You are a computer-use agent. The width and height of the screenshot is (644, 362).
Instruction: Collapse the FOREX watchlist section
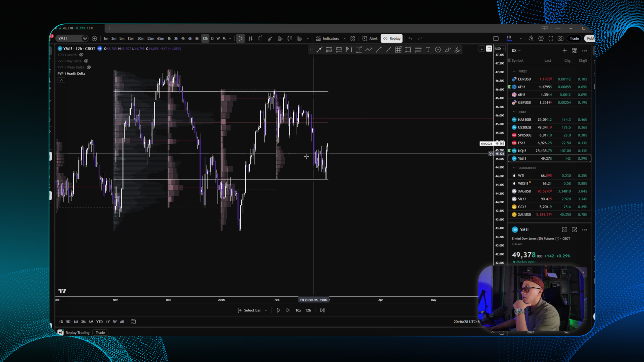pyautogui.click(x=514, y=71)
